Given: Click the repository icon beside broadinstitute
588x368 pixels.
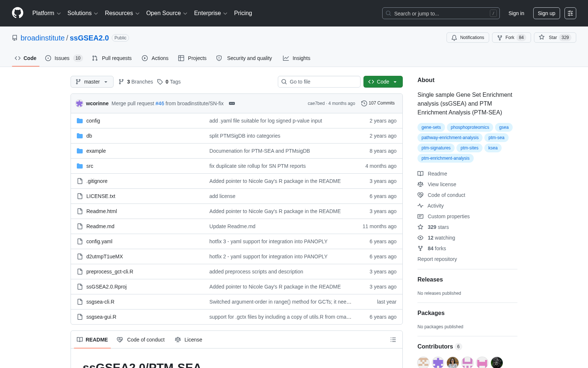Looking at the screenshot, I should coord(15,38).
